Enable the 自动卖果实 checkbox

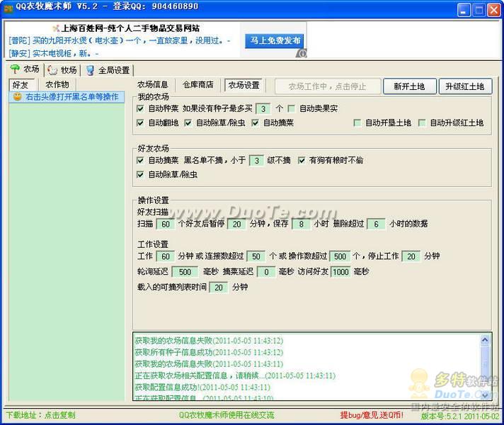(291, 109)
